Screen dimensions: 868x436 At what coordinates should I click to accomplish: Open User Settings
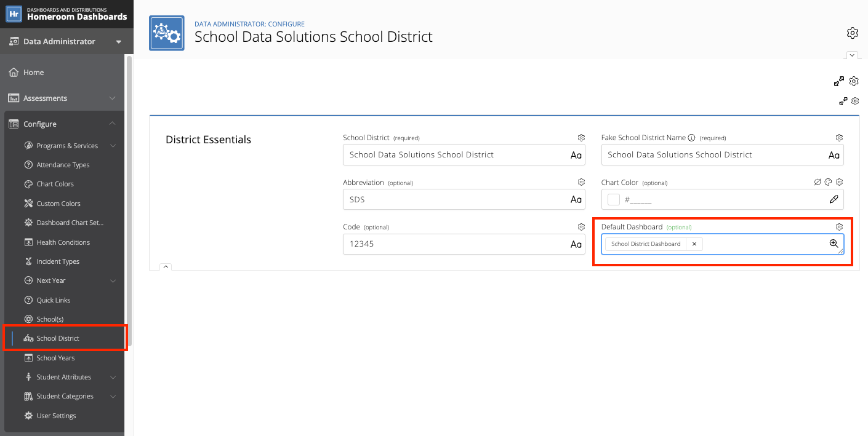[x=56, y=416]
